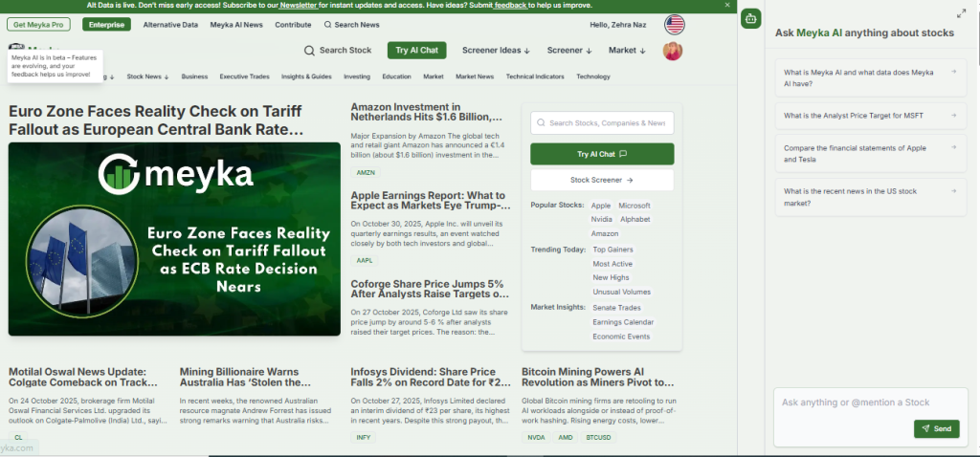Click the Search Stock magnifier icon
Screen dimensions: 980x457
pos(309,51)
